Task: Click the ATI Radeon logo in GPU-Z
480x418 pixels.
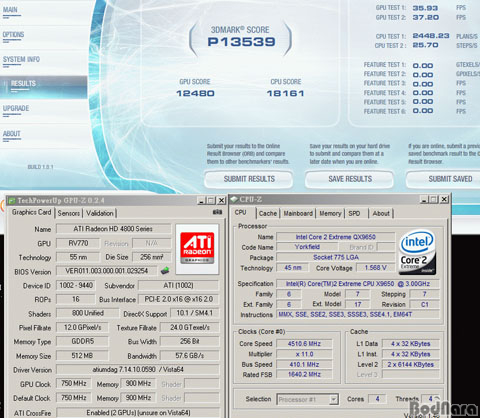Action: (197, 249)
